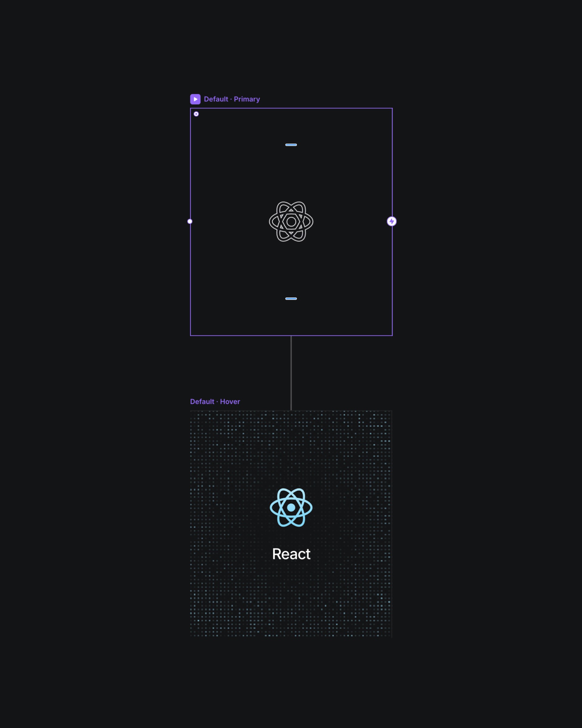
Task: Click the circular connector node on right edge
Action: 391,221
